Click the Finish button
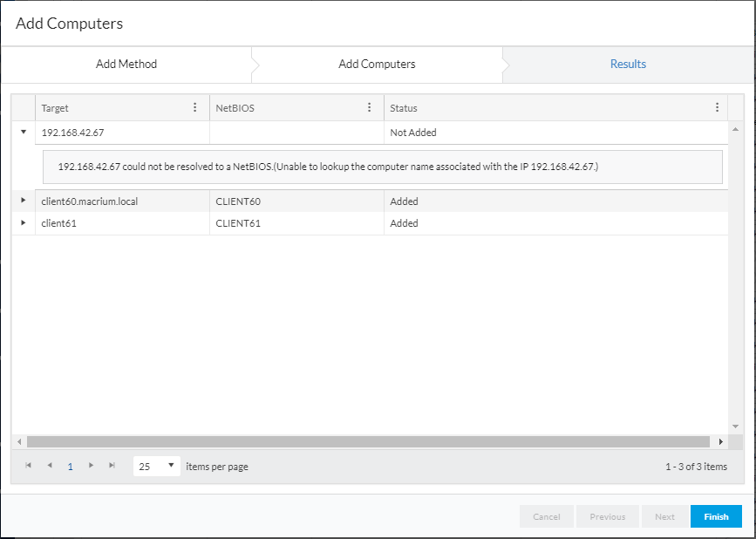The width and height of the screenshot is (756, 539). pos(716,516)
